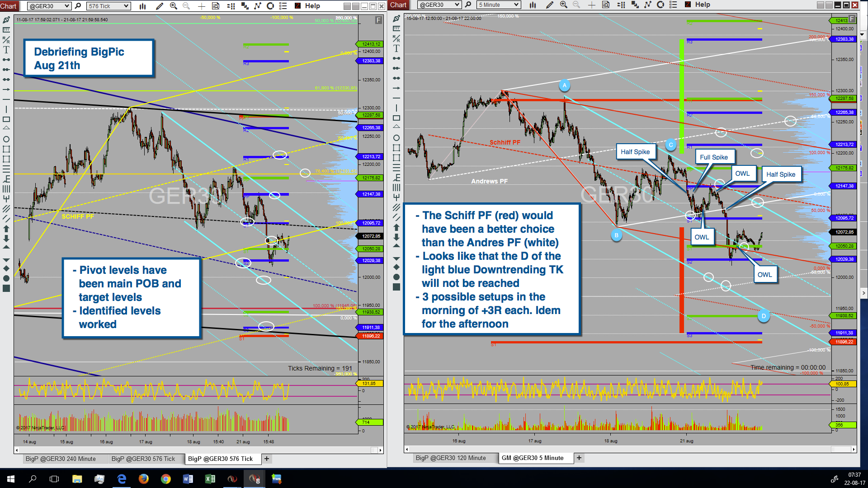Viewport: 868px width, 488px height.
Task: Add a new tab in left chart window
Action: [267, 459]
